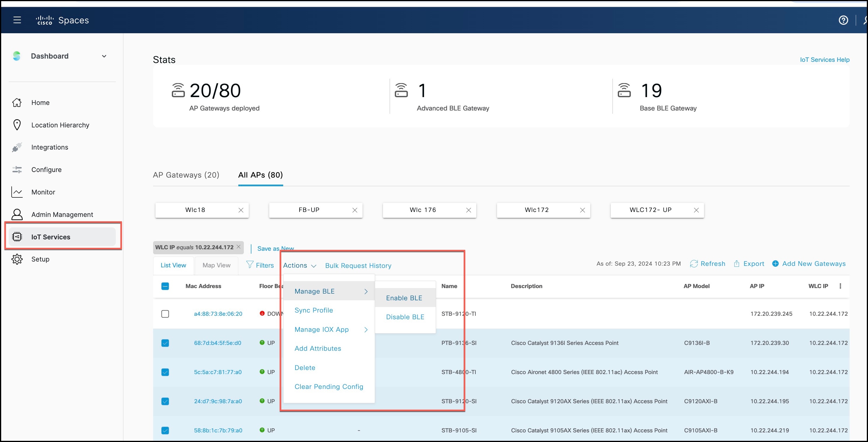
Task: Check the box for a4:88:73:8e:06:20
Action: 165,314
